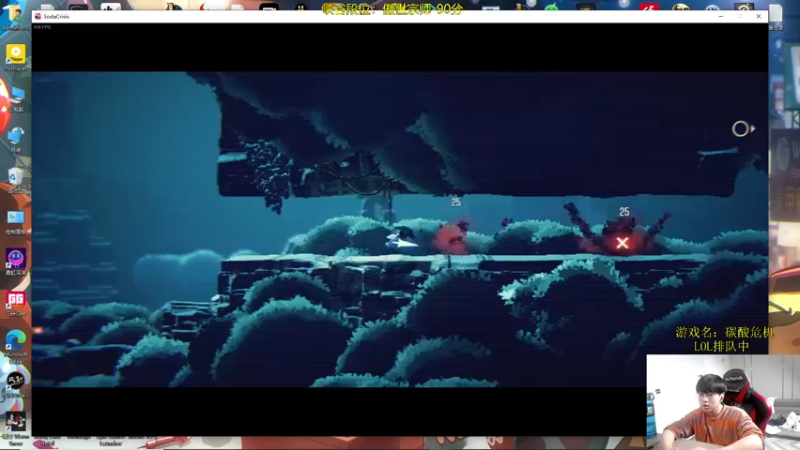The width and height of the screenshot is (800, 450).
Task: Launch the purple smiley face shortcut
Action: 16,261
